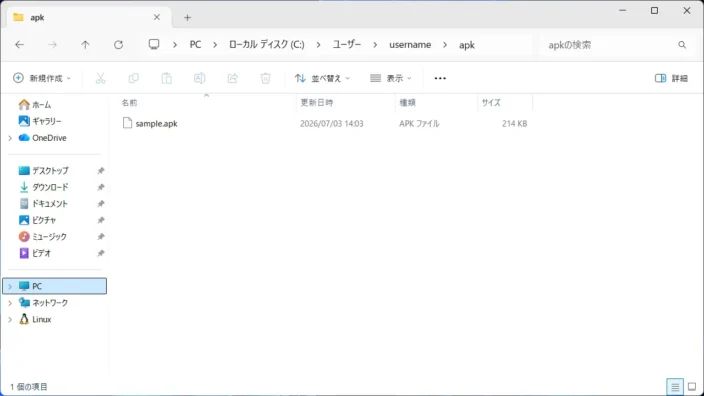Click pin icon next to デスクトップ
704x396 pixels.
click(101, 171)
